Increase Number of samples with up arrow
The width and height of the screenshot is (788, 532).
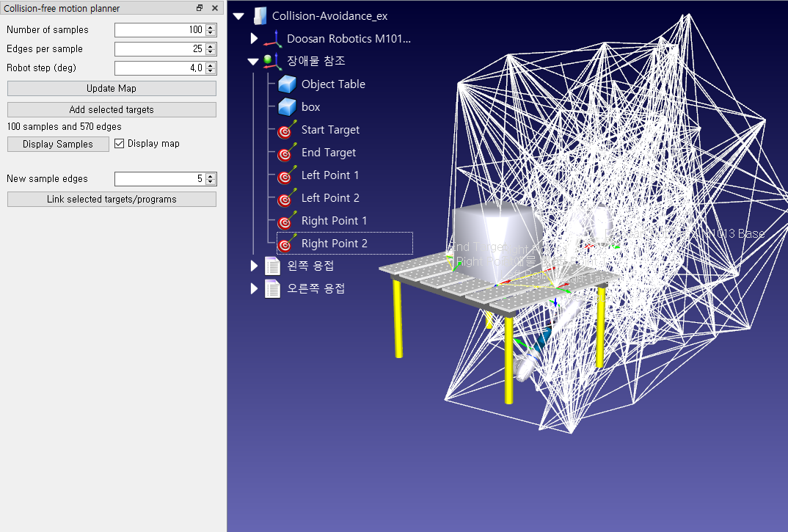(211, 27)
